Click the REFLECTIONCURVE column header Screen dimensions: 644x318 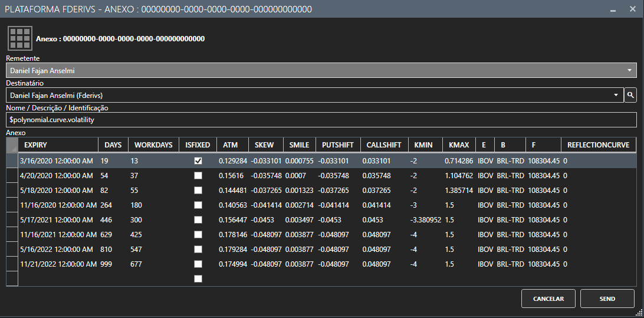pyautogui.click(x=598, y=145)
